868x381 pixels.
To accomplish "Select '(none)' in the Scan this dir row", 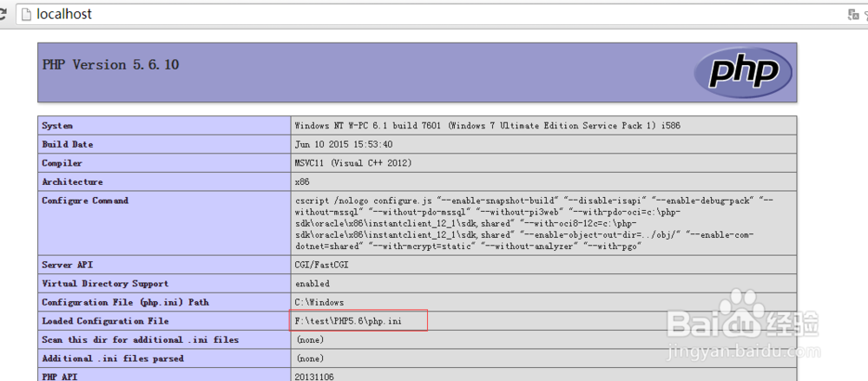I will pos(311,340).
